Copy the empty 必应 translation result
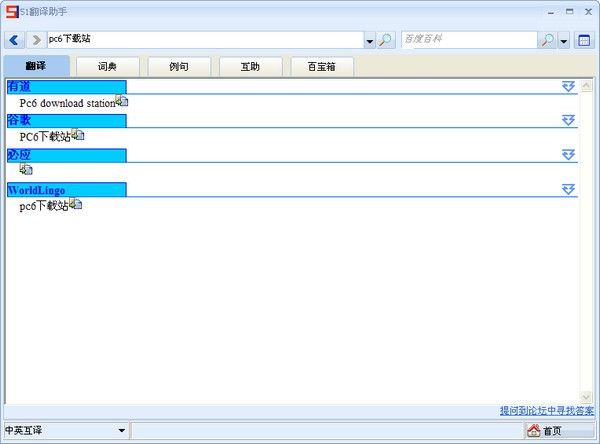This screenshot has height=444, width=600. tap(26, 169)
